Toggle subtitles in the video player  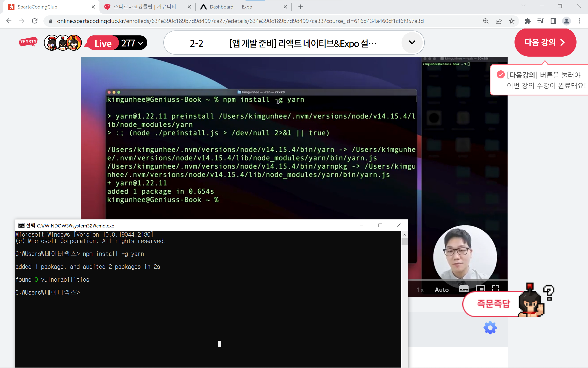(x=464, y=289)
